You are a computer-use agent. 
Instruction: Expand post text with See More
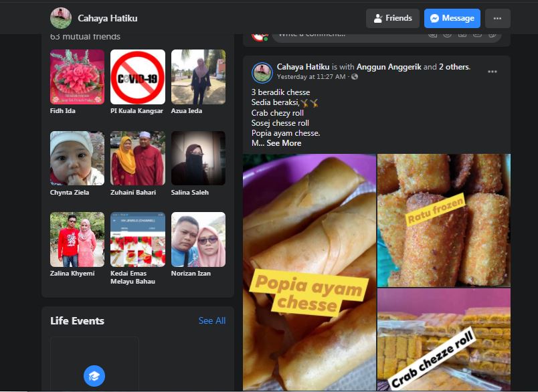click(284, 143)
